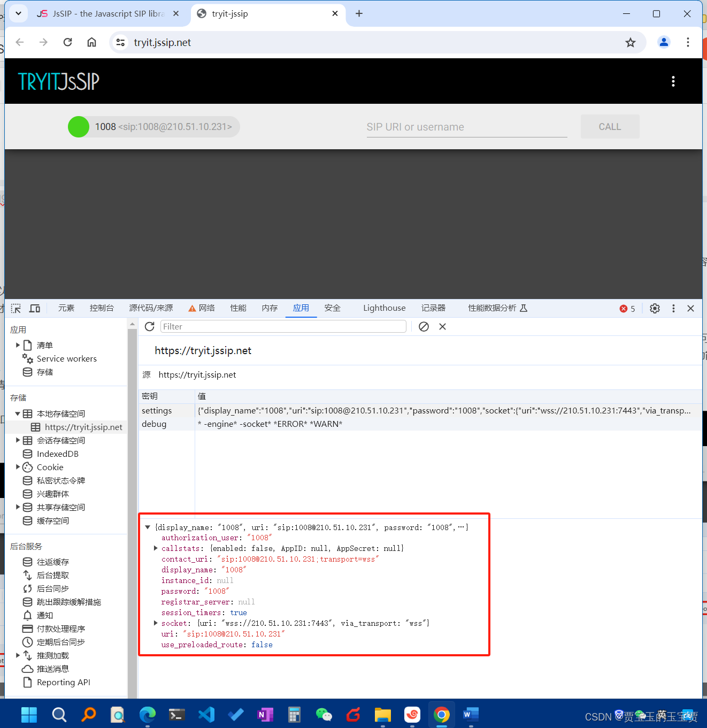Select Service workers in sidebar
The height and width of the screenshot is (728, 707).
click(66, 358)
